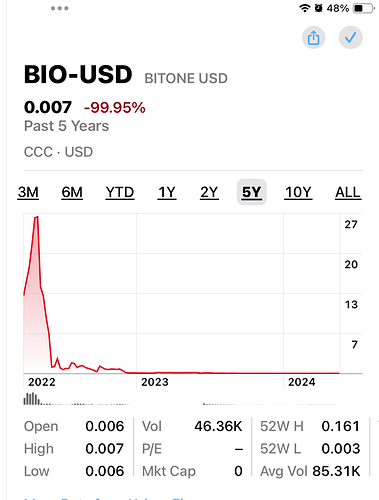
Task: Tap the -99.95% change value
Action: point(115,108)
